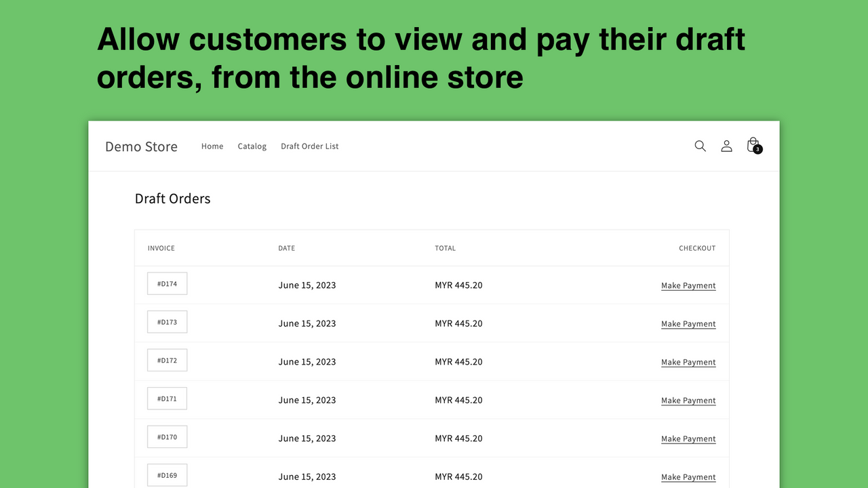
Task: Click the INVOICE column header
Action: pyautogui.click(x=161, y=248)
